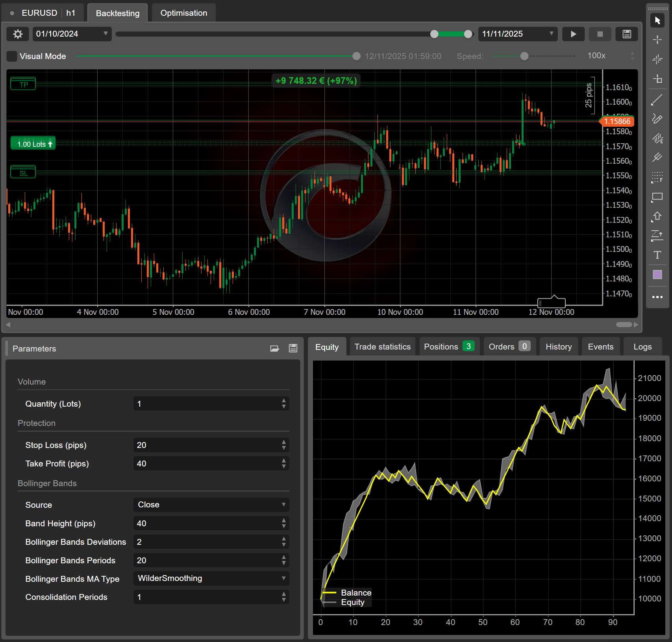Open Bollinger Bands MA Type dropdown
The image size is (672, 642).
click(211, 578)
